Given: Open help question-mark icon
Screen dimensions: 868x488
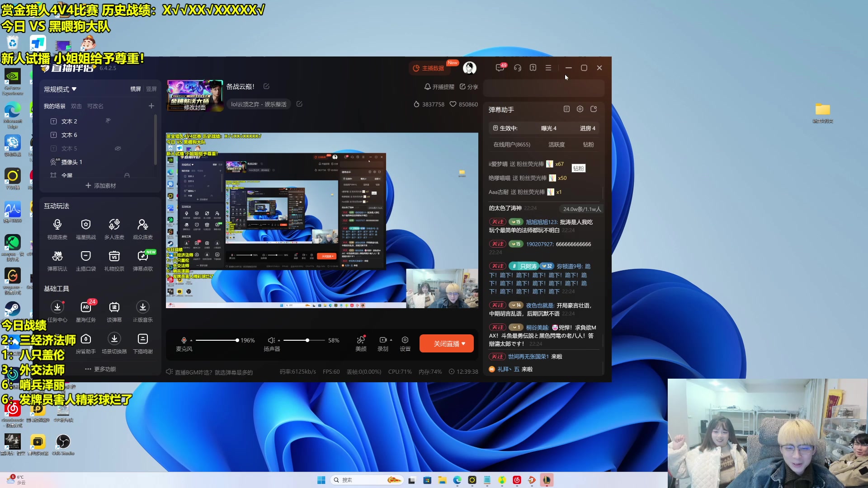Looking at the screenshot, I should coord(533,68).
